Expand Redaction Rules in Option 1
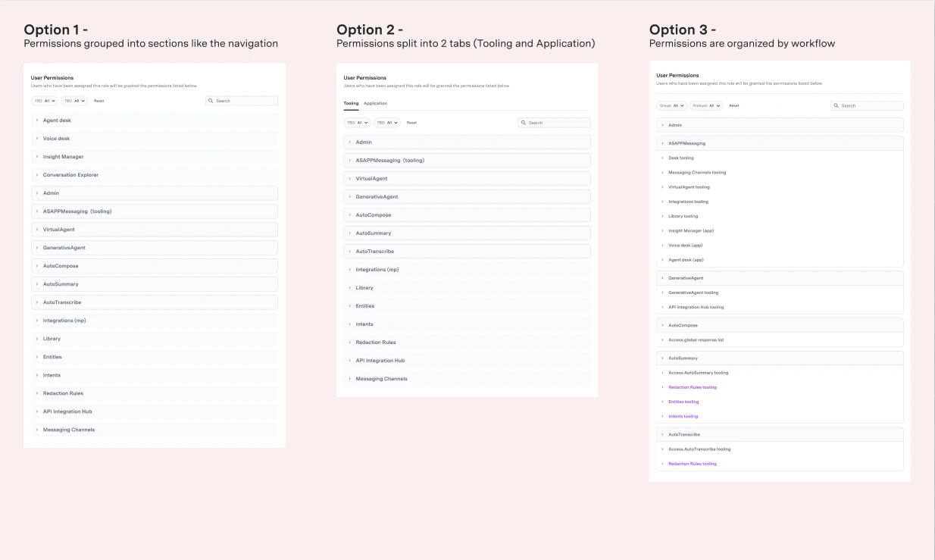Viewport: 935px width, 560px height. [x=155, y=393]
